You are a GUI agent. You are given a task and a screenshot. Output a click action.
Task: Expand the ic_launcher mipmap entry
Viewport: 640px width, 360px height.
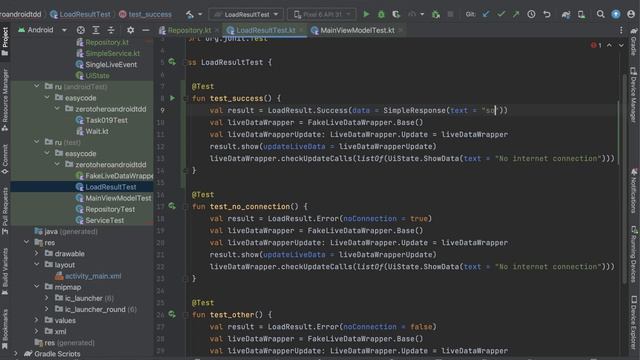tap(47, 298)
